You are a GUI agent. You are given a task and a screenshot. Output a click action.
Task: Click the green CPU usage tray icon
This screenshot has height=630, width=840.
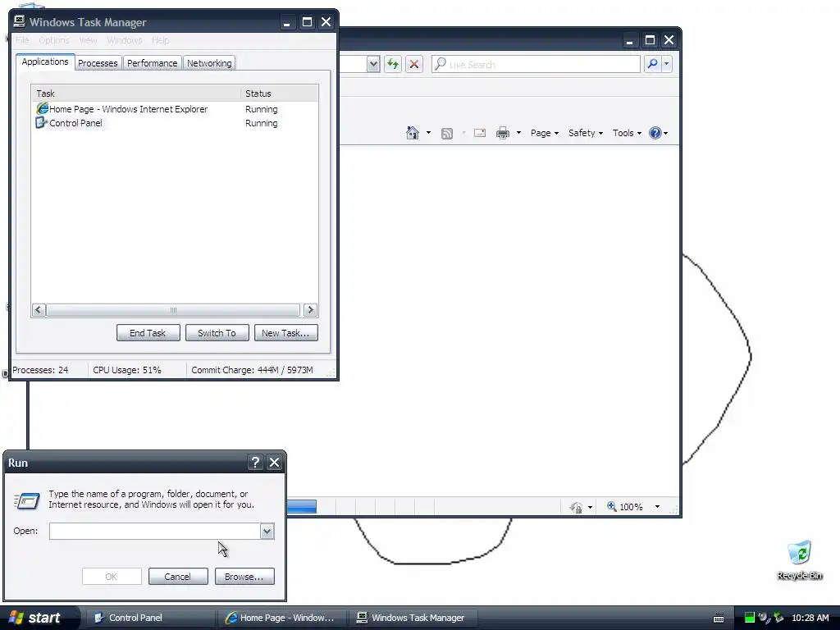tap(750, 618)
